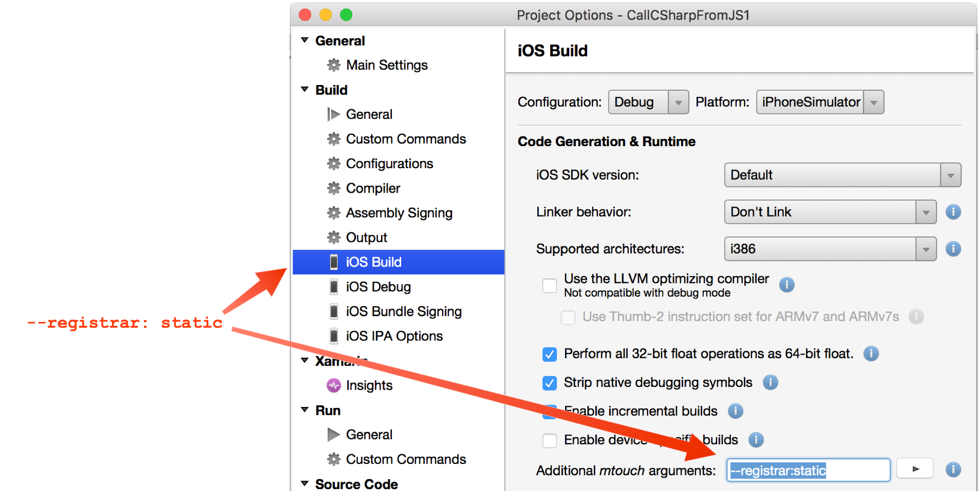
Task: Enable Use the LLVM optimizing compiler checkbox
Action: (550, 286)
